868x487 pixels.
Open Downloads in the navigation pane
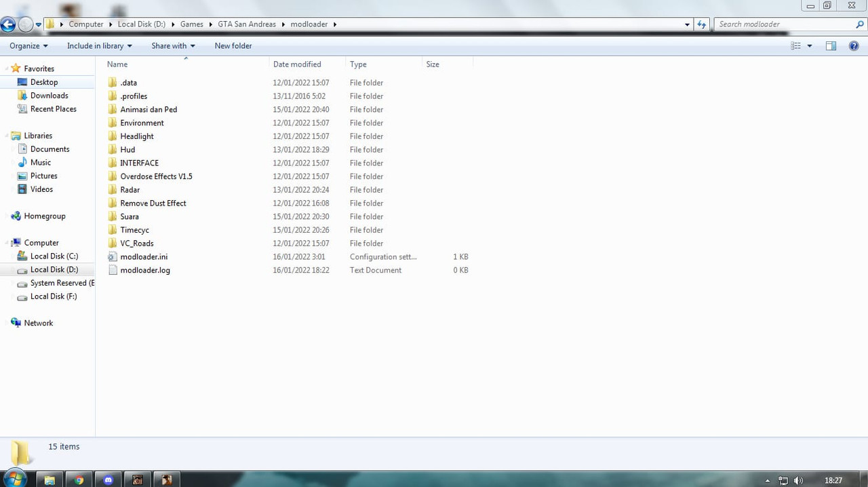point(49,96)
